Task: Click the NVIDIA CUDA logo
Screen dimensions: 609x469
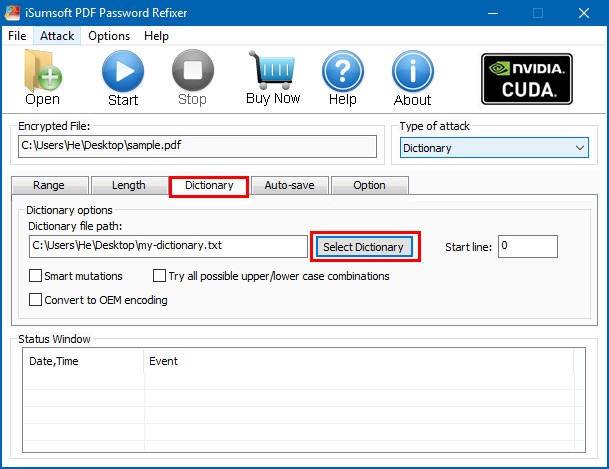Action: coord(527,79)
